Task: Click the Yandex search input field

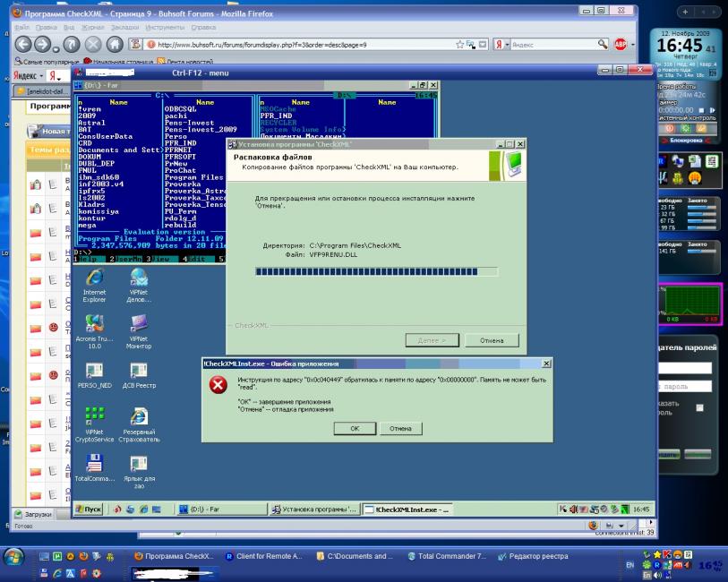Action: [553, 44]
